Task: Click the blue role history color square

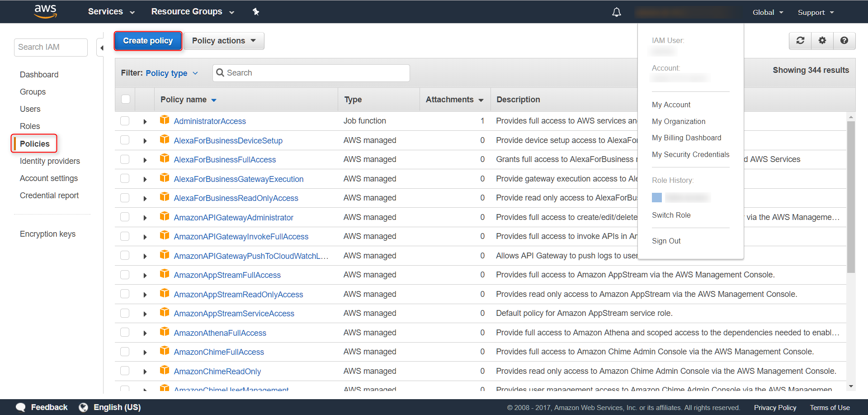Action: (657, 197)
